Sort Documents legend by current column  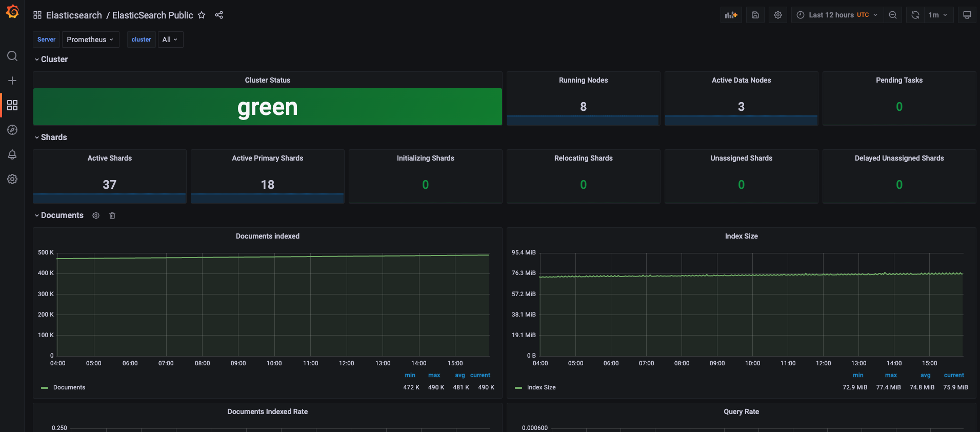tap(481, 375)
